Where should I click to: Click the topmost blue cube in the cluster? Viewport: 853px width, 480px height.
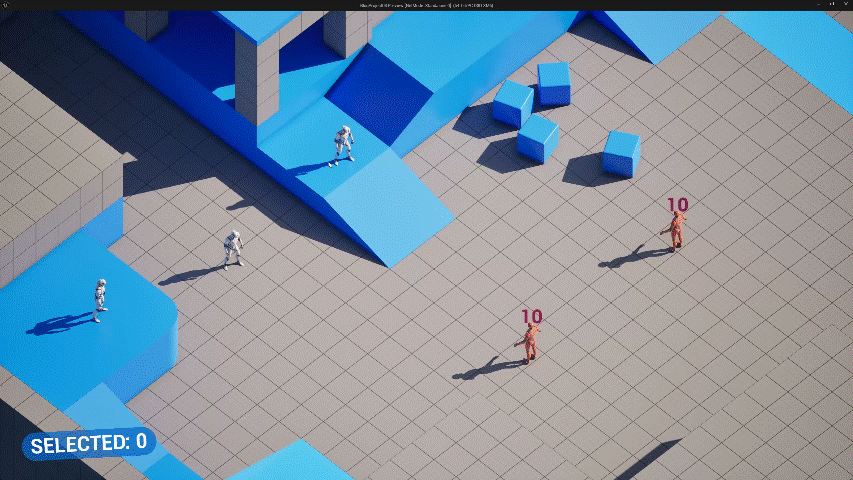click(553, 83)
